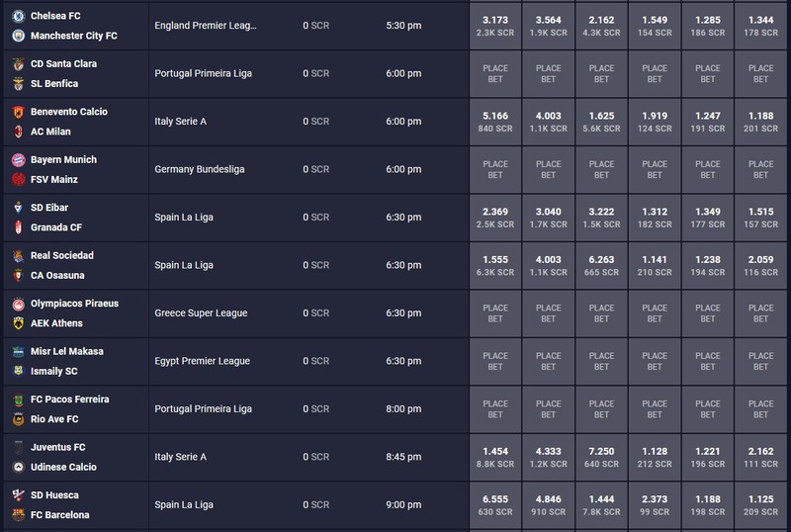Select 3.173 odds for Chelsea match
The image size is (791, 532).
tap(495, 26)
